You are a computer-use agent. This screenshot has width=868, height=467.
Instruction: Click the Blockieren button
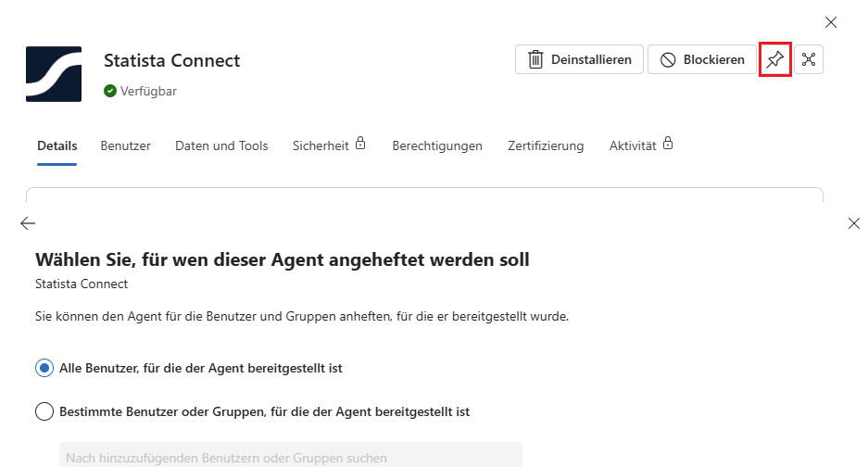[x=702, y=59]
